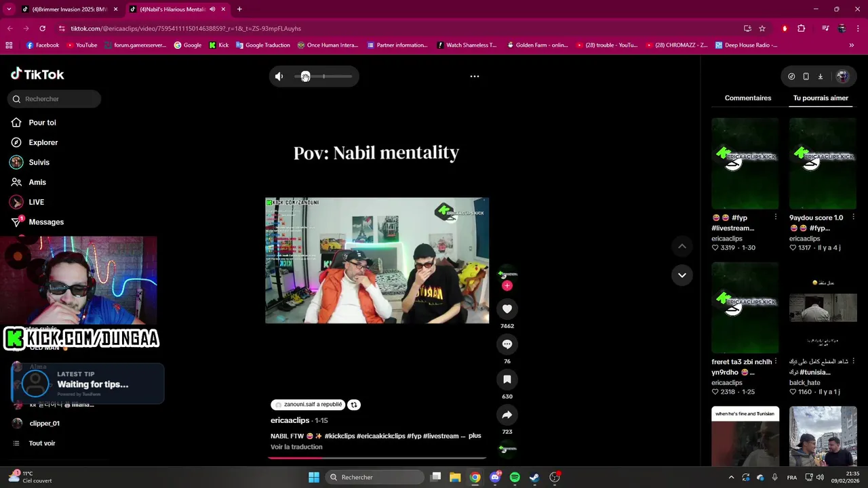The image size is (868, 488).
Task: Follow creator with red plus button
Action: tap(507, 286)
